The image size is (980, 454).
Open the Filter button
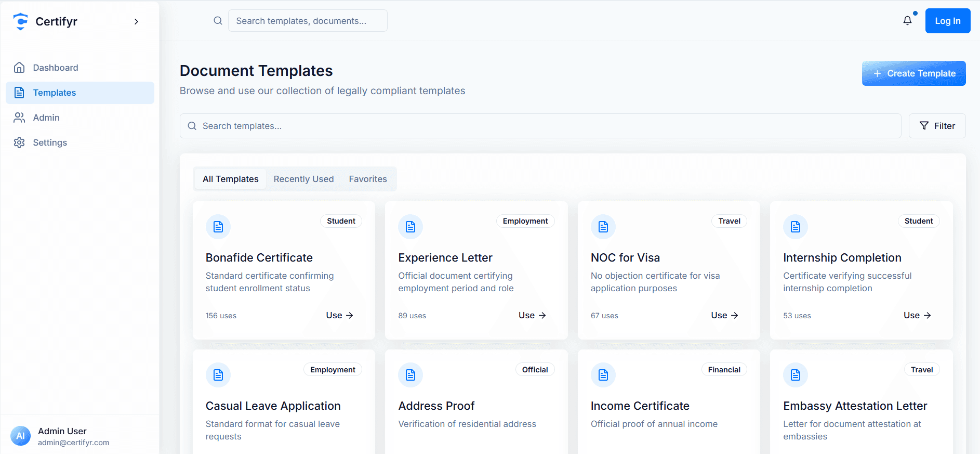point(937,126)
